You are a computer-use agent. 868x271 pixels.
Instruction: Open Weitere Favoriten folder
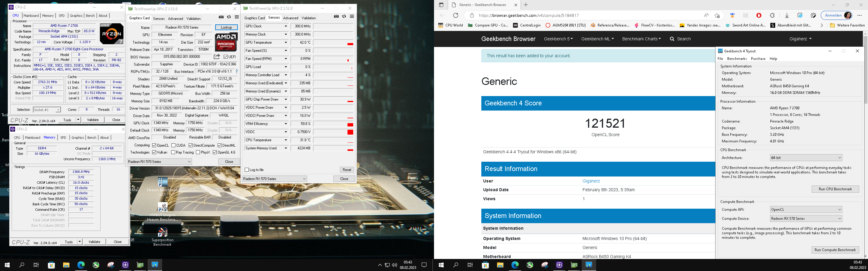click(847, 25)
